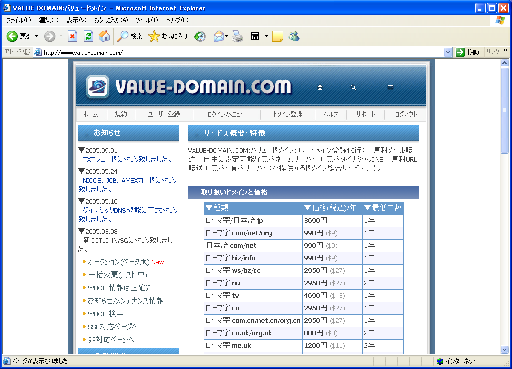The height and width of the screenshot is (369, 512).
Task: Open the dropdown arrow beside the Edit icon
Action: coord(266,36)
